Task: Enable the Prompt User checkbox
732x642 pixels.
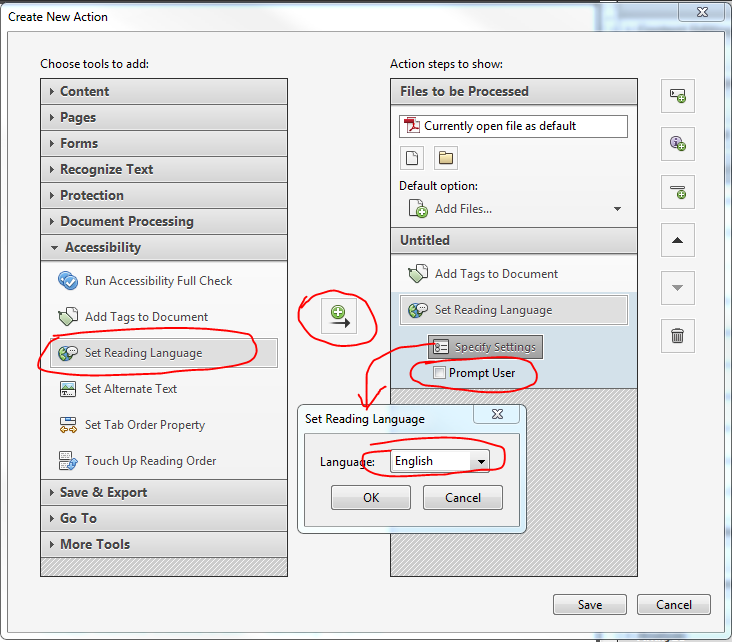Action: pyautogui.click(x=439, y=373)
